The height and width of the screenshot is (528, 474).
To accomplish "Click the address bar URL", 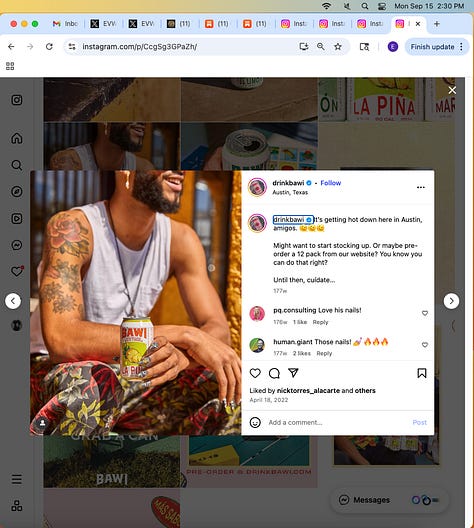I will click(139, 46).
